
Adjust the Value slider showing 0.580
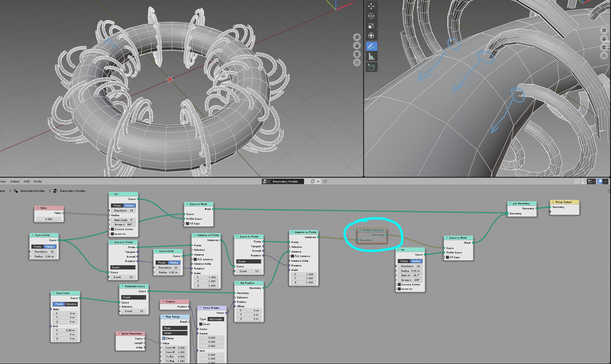pos(49,219)
